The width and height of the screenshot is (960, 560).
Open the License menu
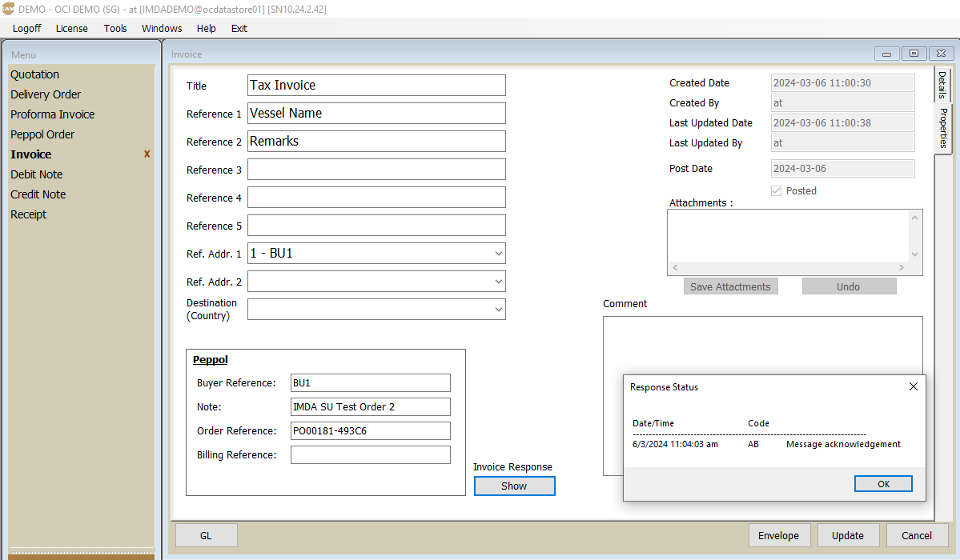(x=72, y=28)
